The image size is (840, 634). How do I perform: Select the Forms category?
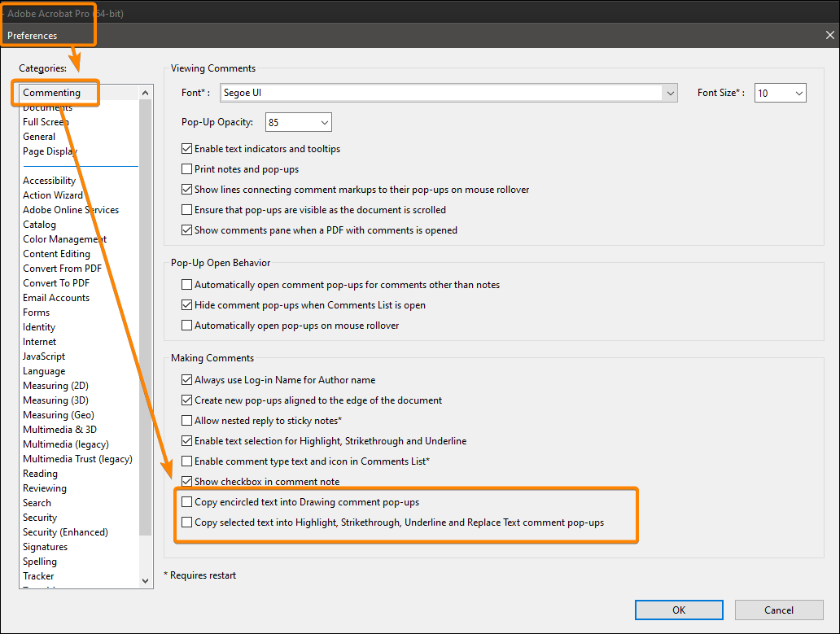[36, 312]
